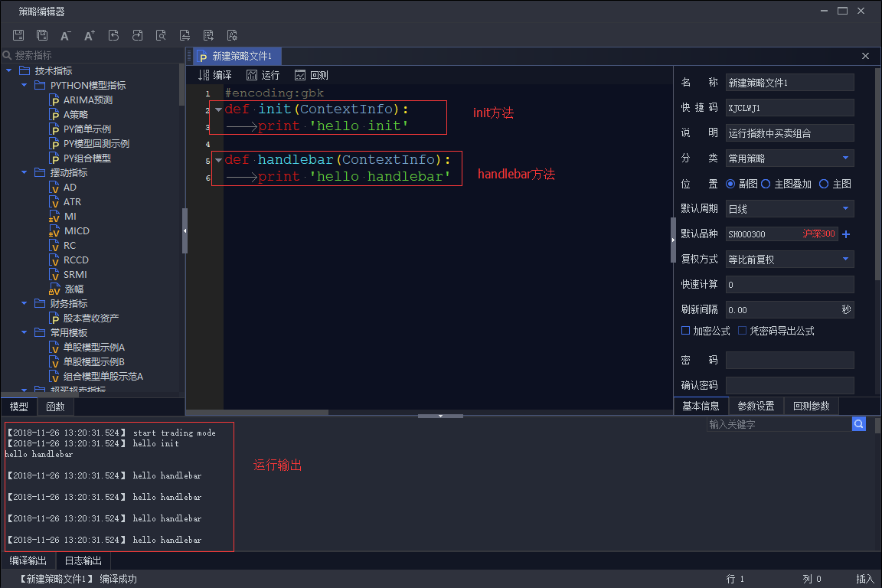The width and height of the screenshot is (882, 588).
Task: Increase font size with A+ icon
Action: point(90,35)
